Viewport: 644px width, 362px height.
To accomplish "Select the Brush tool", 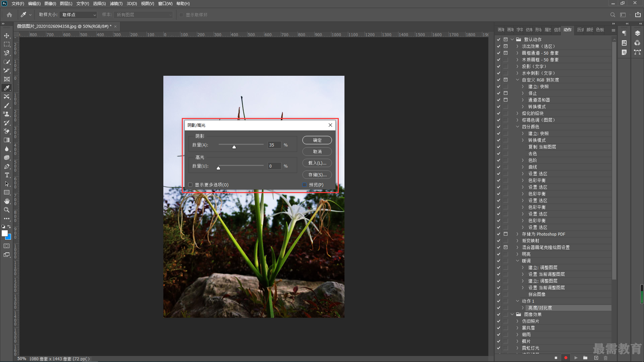I will 7,105.
